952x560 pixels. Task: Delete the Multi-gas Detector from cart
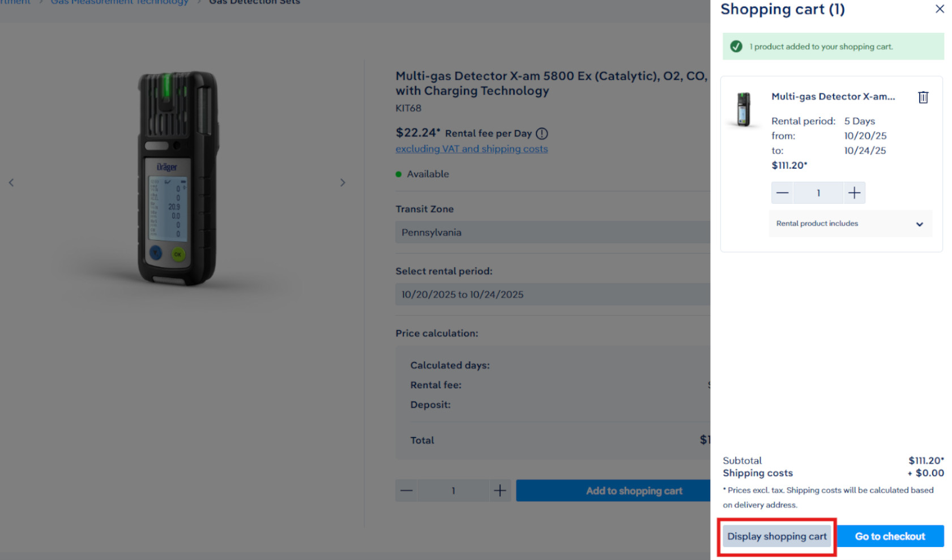(923, 97)
